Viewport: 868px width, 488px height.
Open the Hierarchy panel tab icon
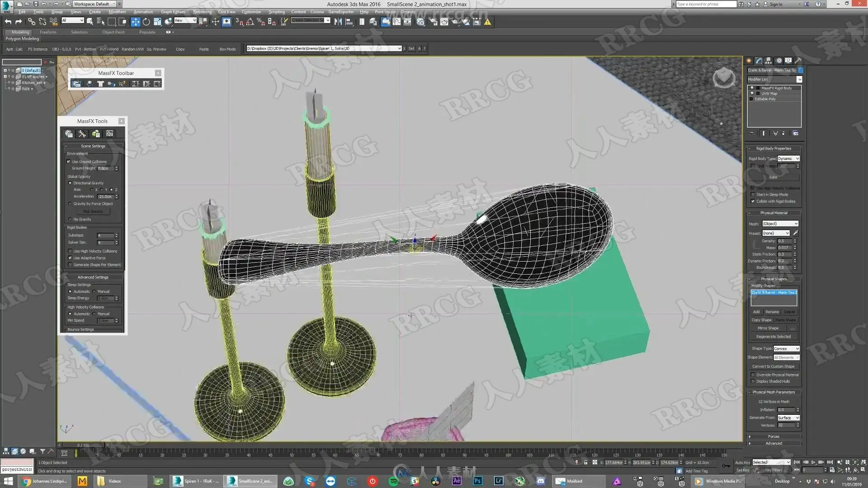click(768, 61)
